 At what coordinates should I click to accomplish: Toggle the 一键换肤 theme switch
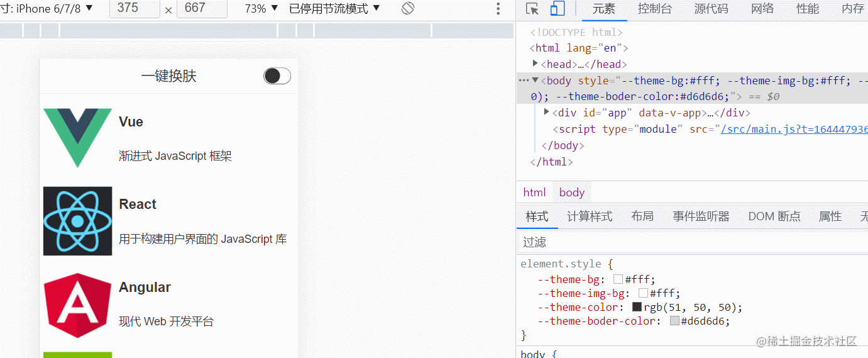click(277, 76)
